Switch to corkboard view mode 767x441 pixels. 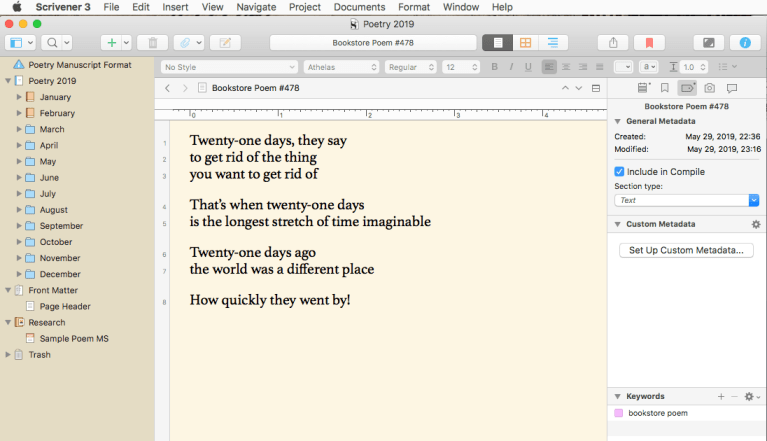[524, 43]
